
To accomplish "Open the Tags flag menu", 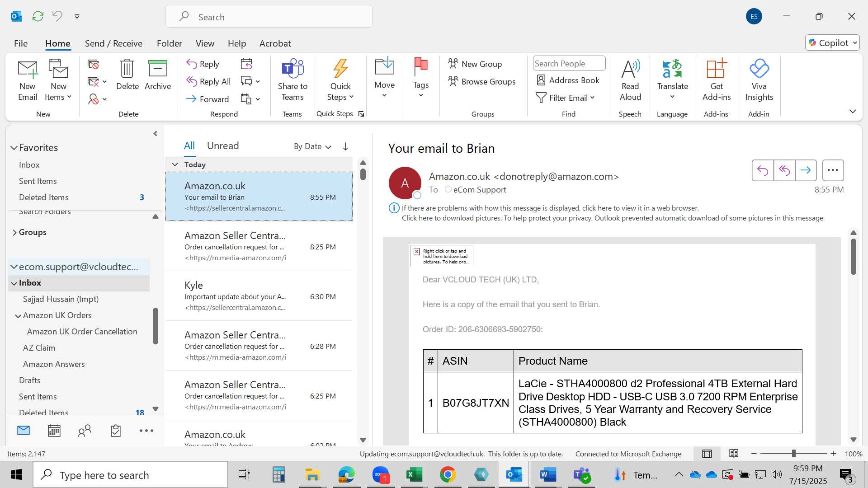I will 421,78.
